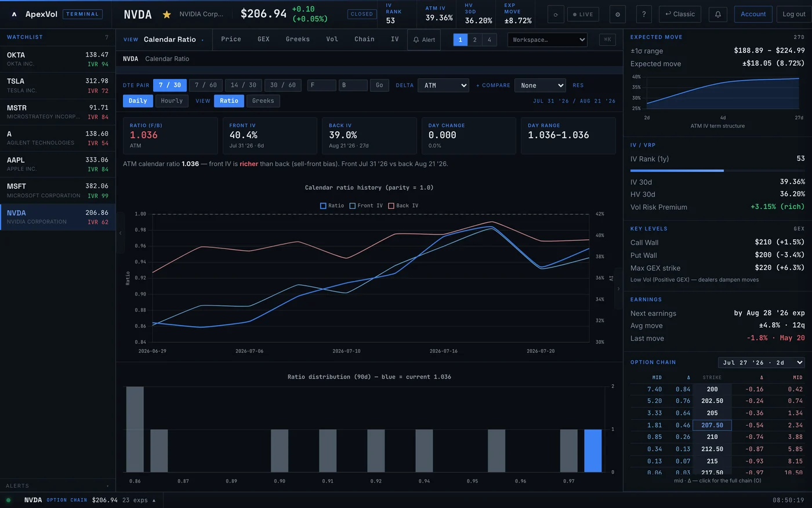Viewport: 812px width, 508px height.
Task: Click the Ratio legend box icon
Action: pos(323,206)
